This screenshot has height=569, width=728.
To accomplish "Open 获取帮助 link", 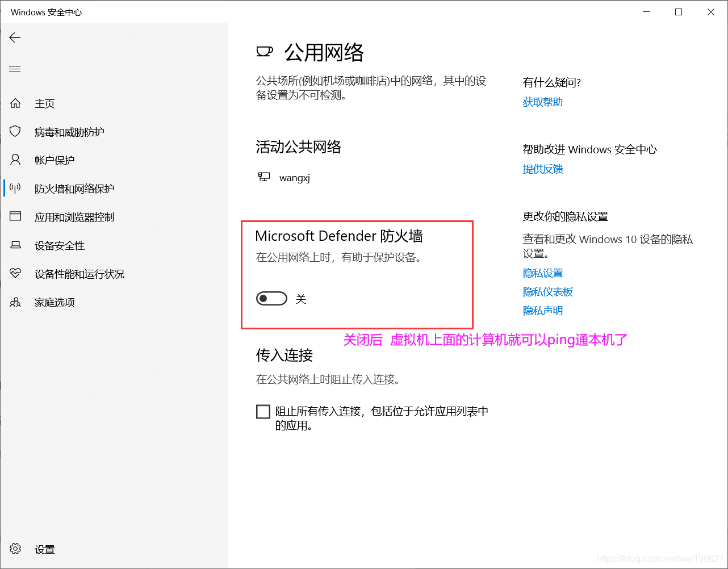I will [542, 102].
